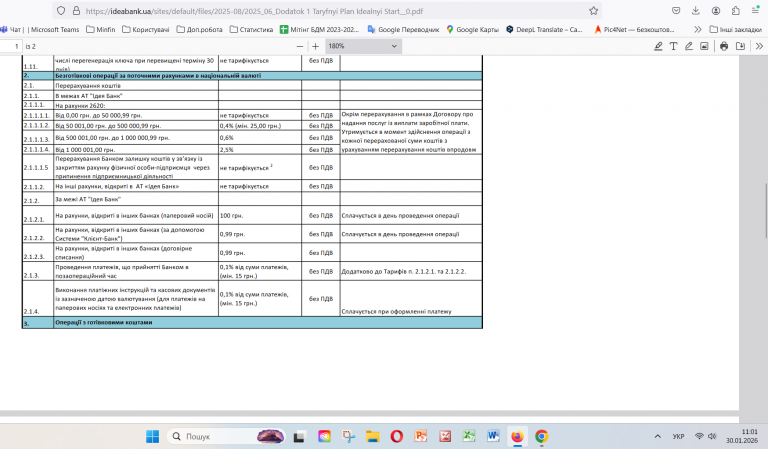This screenshot has width=768, height=449.
Task: Open Excel from the taskbar
Action: click(469, 436)
